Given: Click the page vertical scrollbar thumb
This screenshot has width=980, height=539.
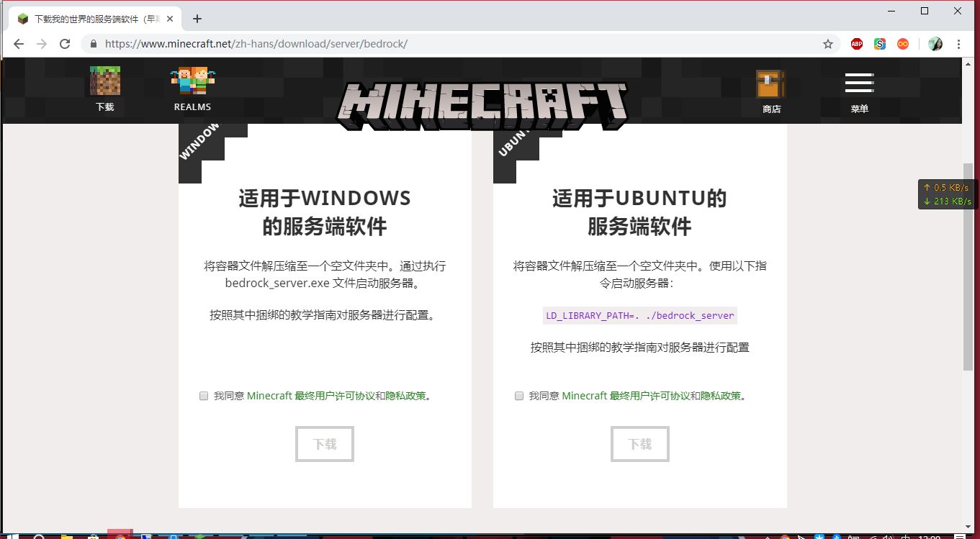Looking at the screenshot, I should tap(968, 266).
